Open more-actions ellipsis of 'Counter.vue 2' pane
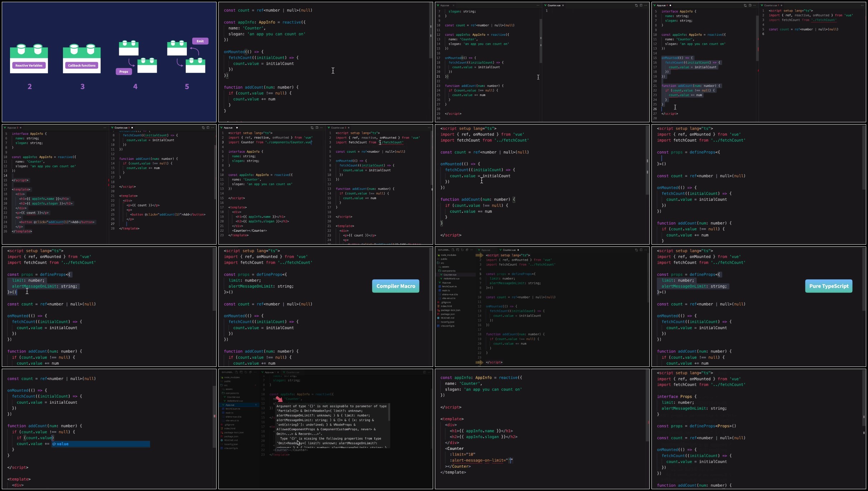Viewport: 868px width, 491px height. tap(429, 128)
